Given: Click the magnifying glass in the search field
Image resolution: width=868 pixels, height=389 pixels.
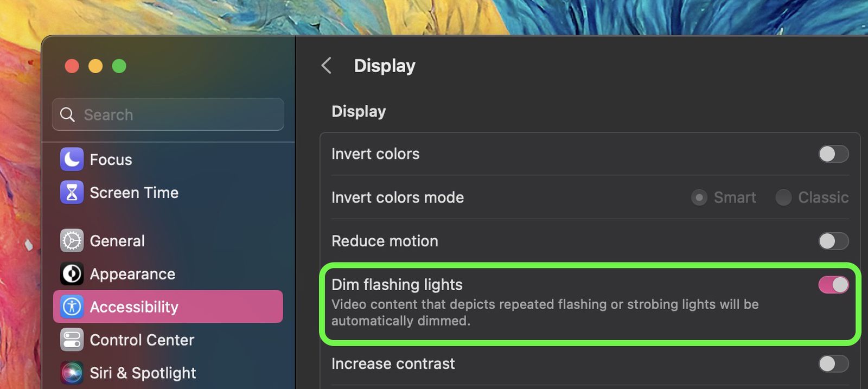Looking at the screenshot, I should [x=67, y=114].
